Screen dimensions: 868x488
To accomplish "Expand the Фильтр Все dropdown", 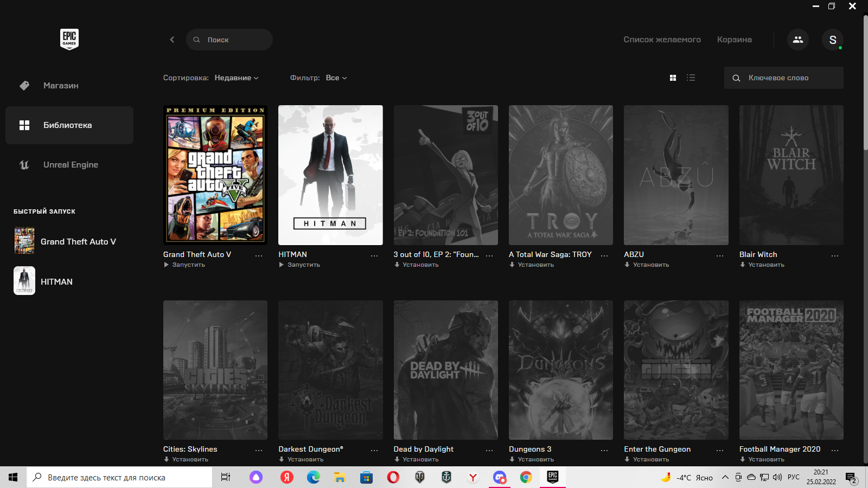I will click(x=336, y=78).
